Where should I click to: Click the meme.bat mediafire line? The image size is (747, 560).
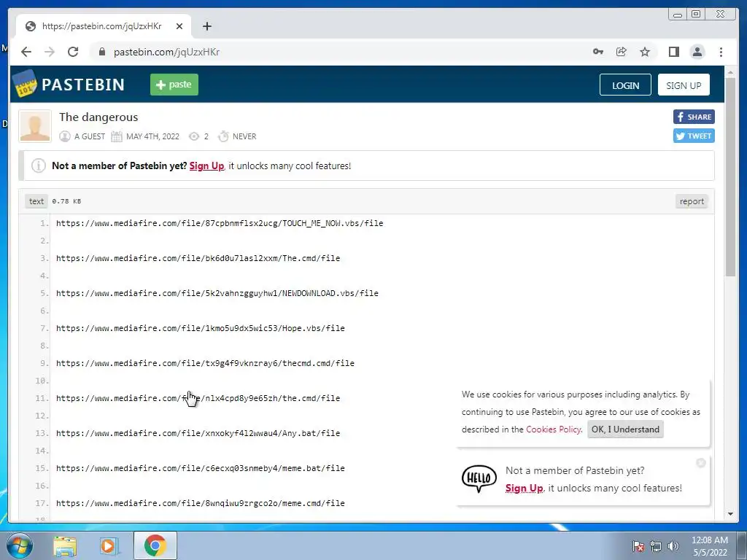201,468
